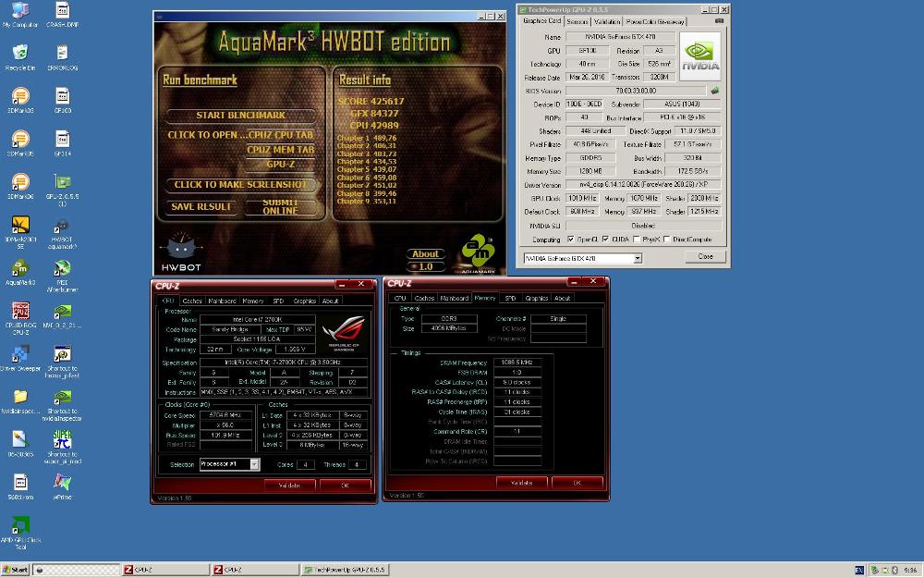
Task: Click the DRAM Frequency value in CPU-Z
Action: [x=517, y=363]
